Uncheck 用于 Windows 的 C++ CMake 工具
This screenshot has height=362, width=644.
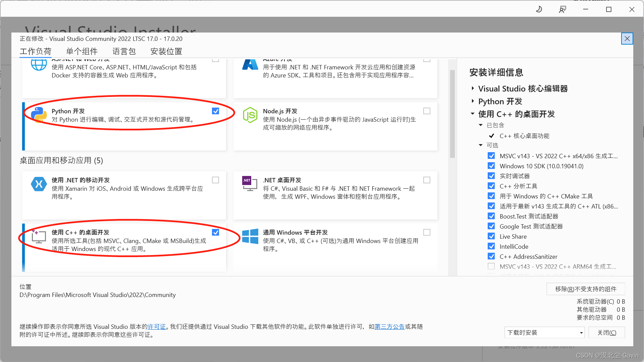pos(491,196)
